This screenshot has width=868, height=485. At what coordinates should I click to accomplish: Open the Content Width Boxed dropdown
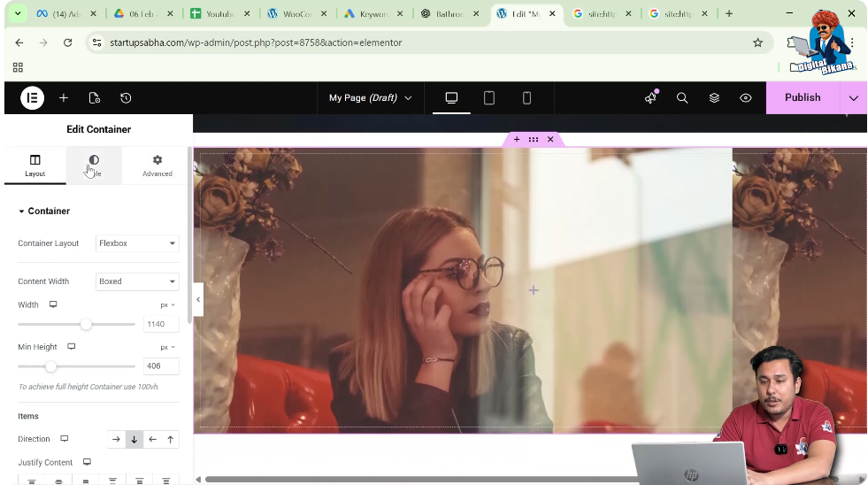(x=137, y=281)
